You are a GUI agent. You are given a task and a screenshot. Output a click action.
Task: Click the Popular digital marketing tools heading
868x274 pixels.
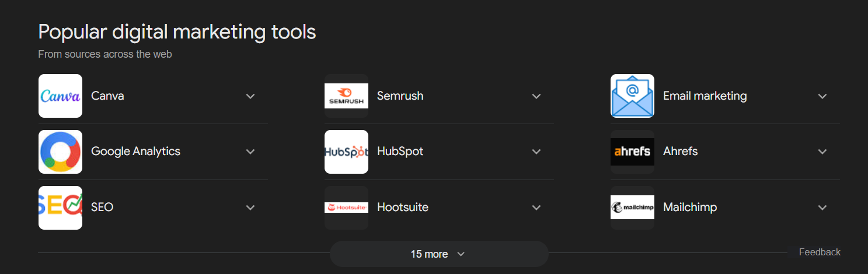[x=177, y=31]
